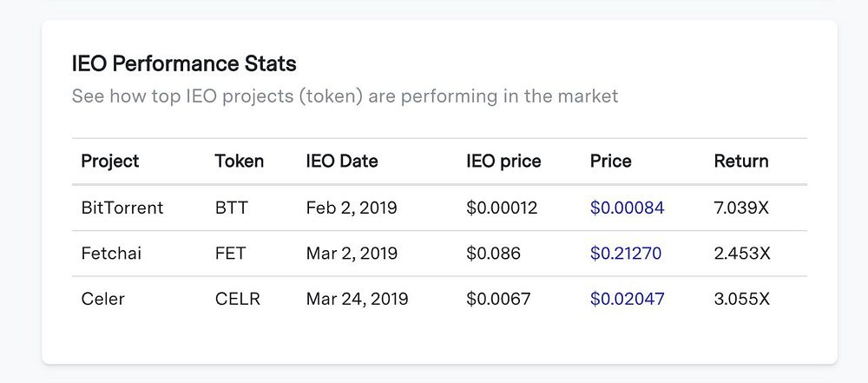
Task: Open the Celer price link $0.02047
Action: pyautogui.click(x=627, y=299)
